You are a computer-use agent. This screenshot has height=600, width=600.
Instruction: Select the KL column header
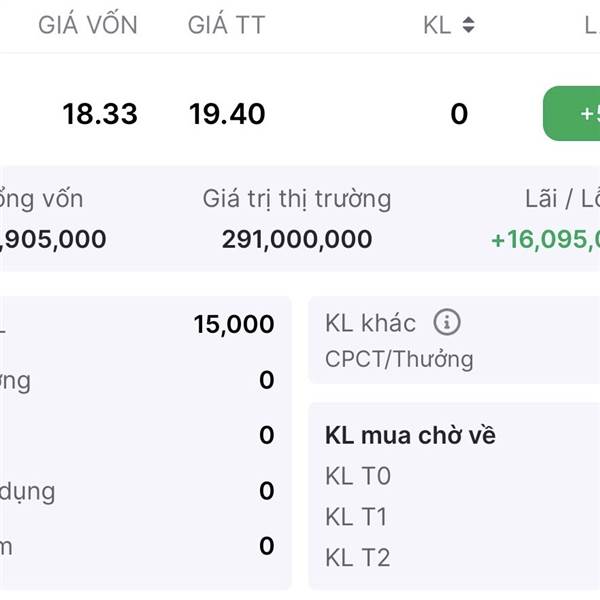tap(437, 26)
